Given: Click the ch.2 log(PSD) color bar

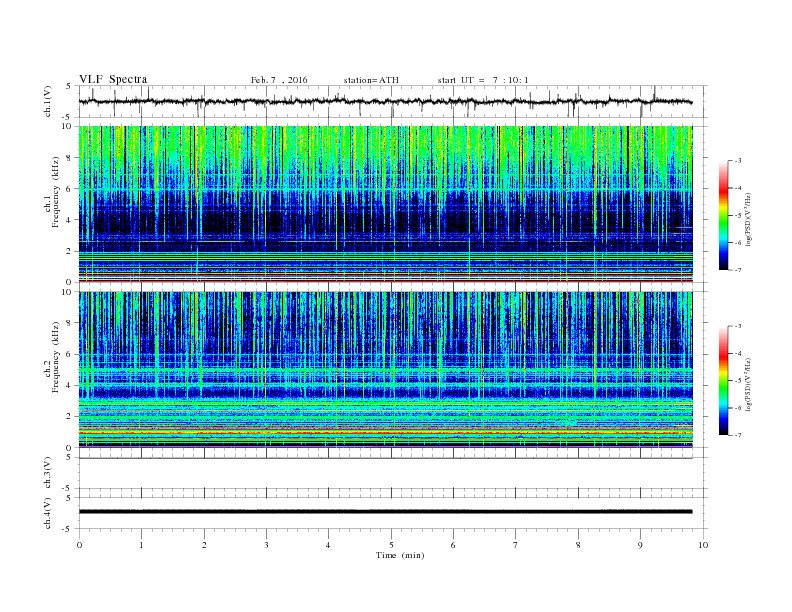Looking at the screenshot, I should [x=723, y=380].
